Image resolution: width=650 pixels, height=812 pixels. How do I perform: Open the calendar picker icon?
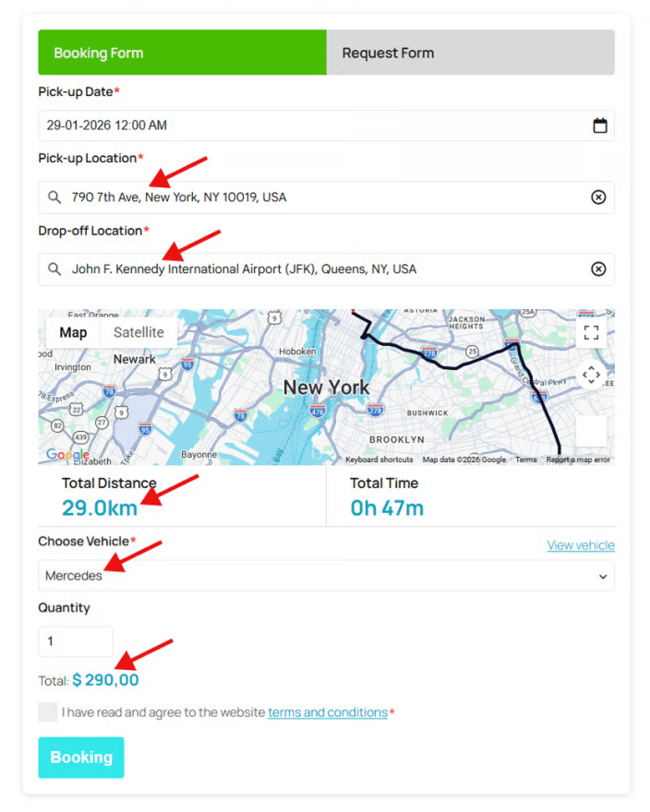(x=600, y=125)
